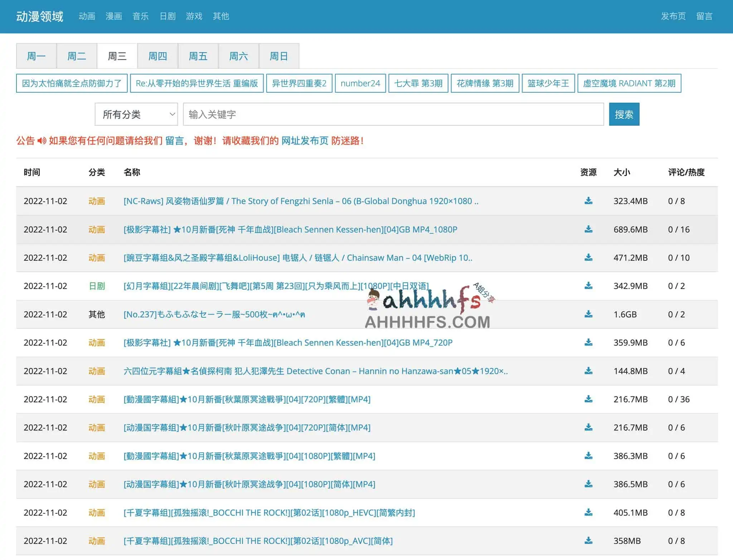The height and width of the screenshot is (560, 733).
Task: Open the 所有分类 category dropdown
Action: tap(136, 115)
